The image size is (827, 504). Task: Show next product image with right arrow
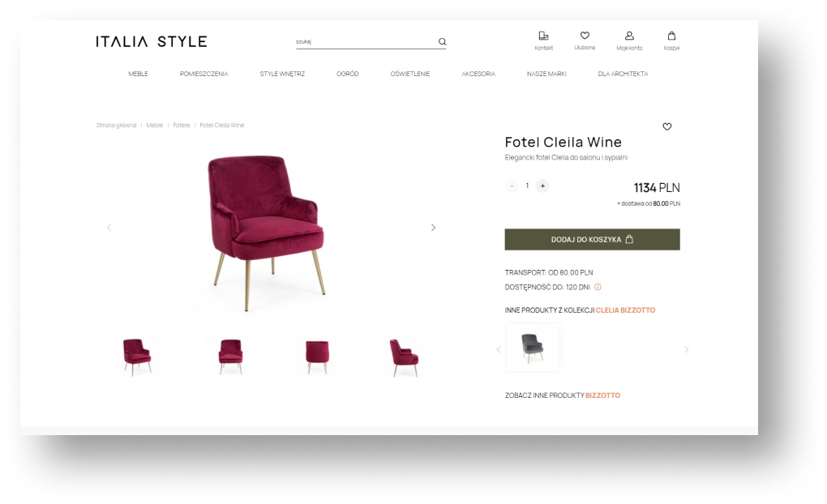[433, 228]
